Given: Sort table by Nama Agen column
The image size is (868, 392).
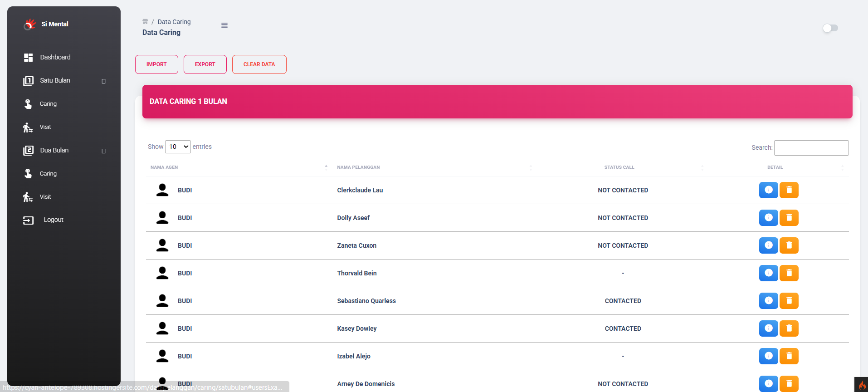Looking at the screenshot, I should [x=239, y=167].
